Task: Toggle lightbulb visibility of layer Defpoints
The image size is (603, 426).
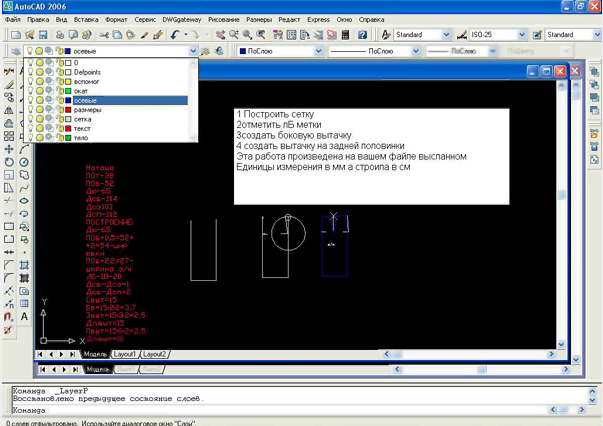Action: [x=30, y=73]
